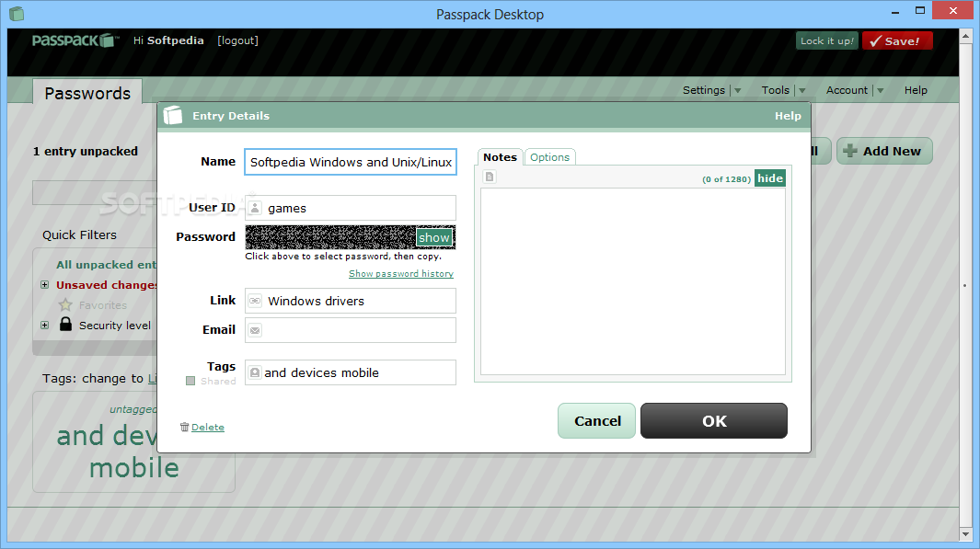
Task: Toggle the Shared checkbox
Action: click(190, 381)
